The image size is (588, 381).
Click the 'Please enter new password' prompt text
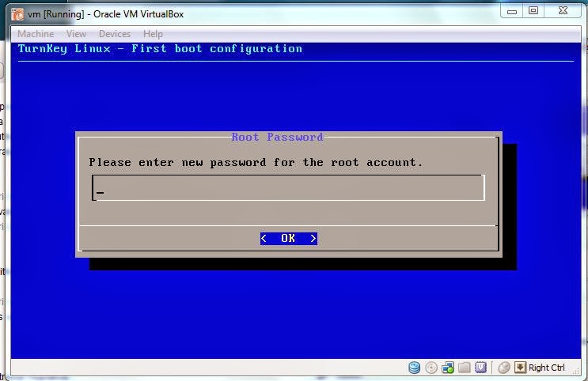(256, 163)
